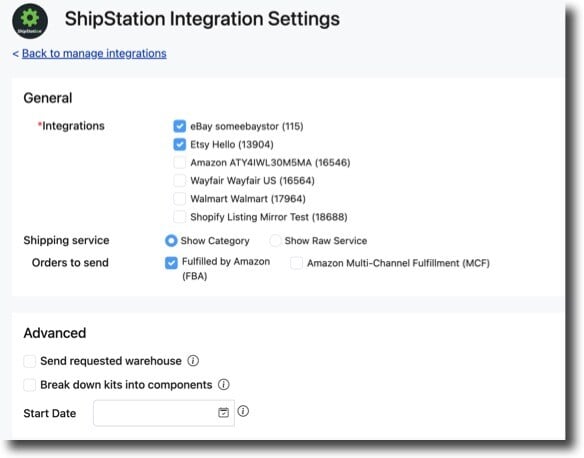Open the Start Date calendar picker icon
Viewport: 584px width, 458px height.
click(223, 413)
